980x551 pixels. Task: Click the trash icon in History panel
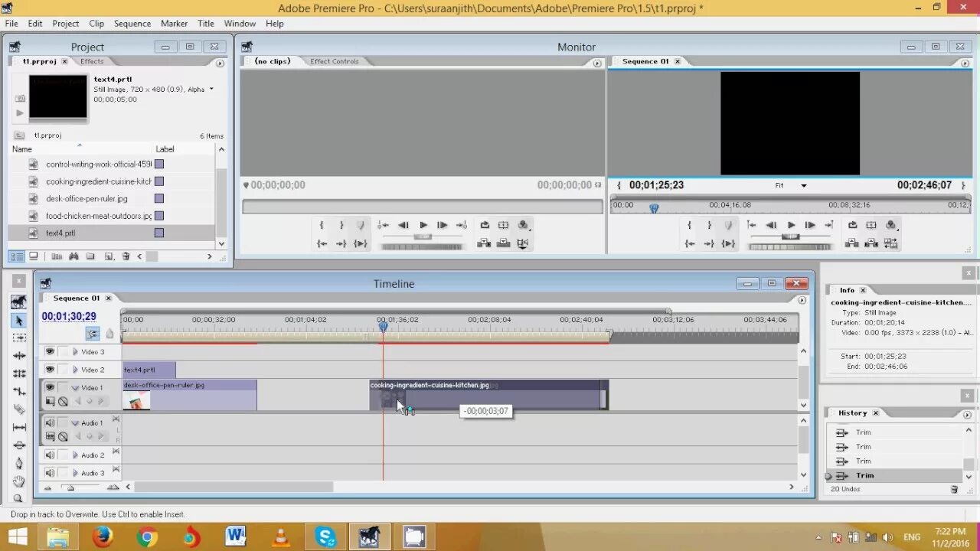pos(954,489)
